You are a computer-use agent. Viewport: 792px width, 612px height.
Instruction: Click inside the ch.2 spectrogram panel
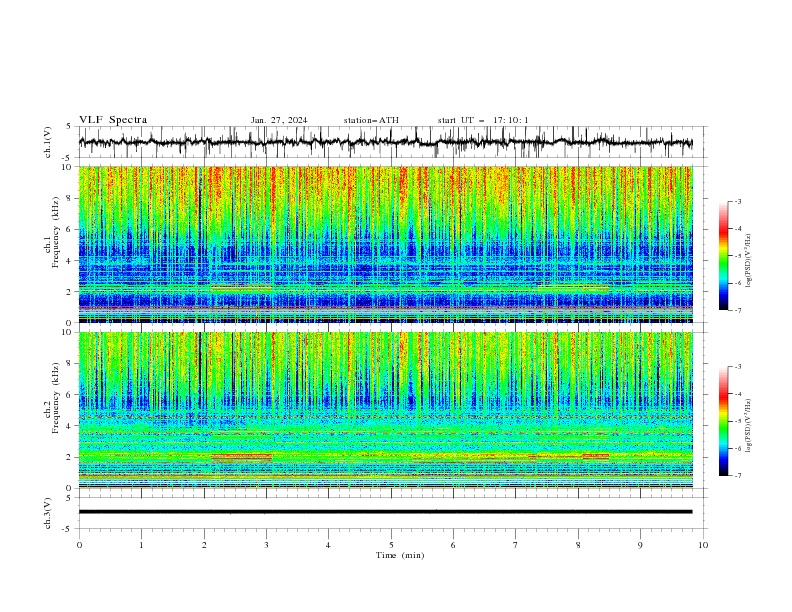[x=385, y=410]
